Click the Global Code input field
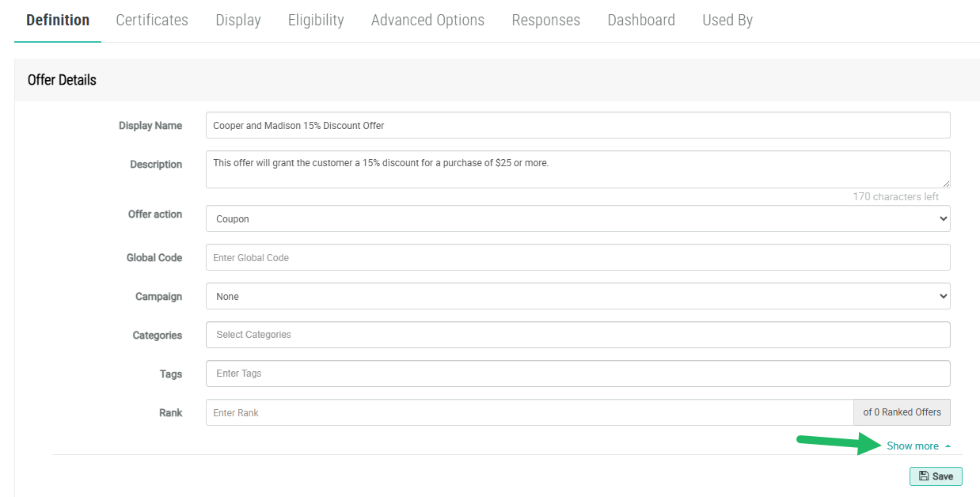The height and width of the screenshot is (497, 980). (x=577, y=257)
